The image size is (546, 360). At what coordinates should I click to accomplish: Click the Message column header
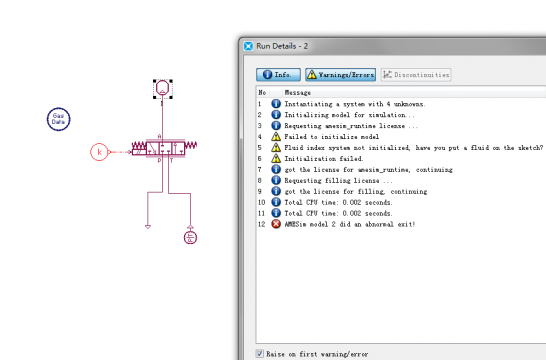click(298, 93)
